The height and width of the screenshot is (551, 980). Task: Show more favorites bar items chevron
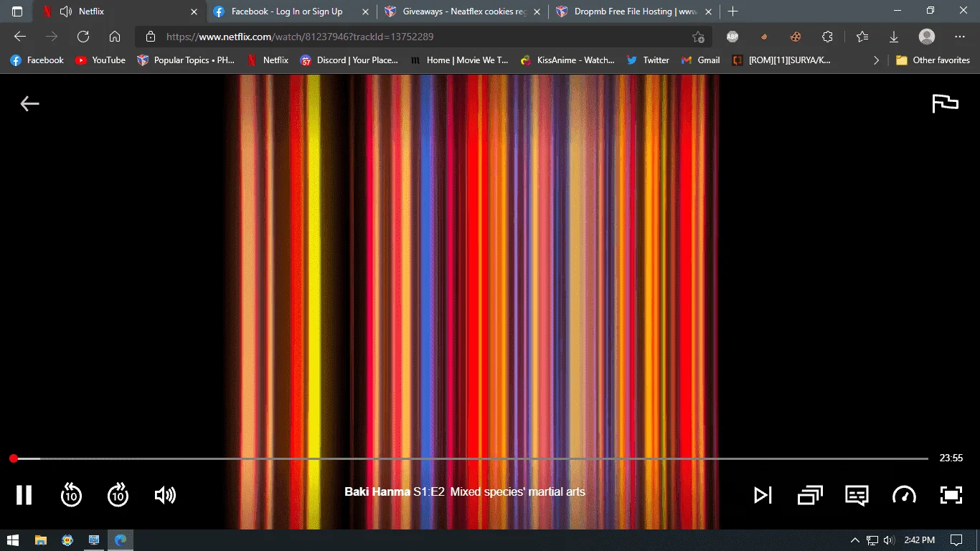tap(876, 60)
